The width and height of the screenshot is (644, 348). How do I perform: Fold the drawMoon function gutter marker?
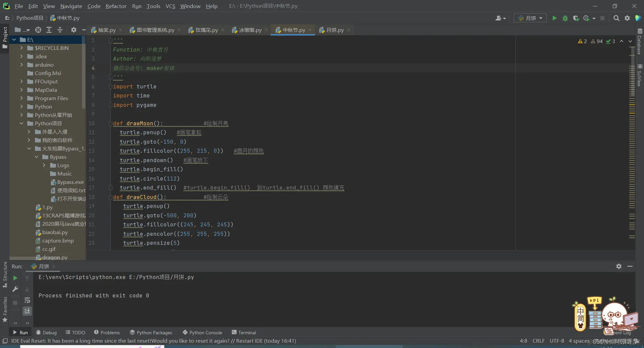(x=110, y=124)
